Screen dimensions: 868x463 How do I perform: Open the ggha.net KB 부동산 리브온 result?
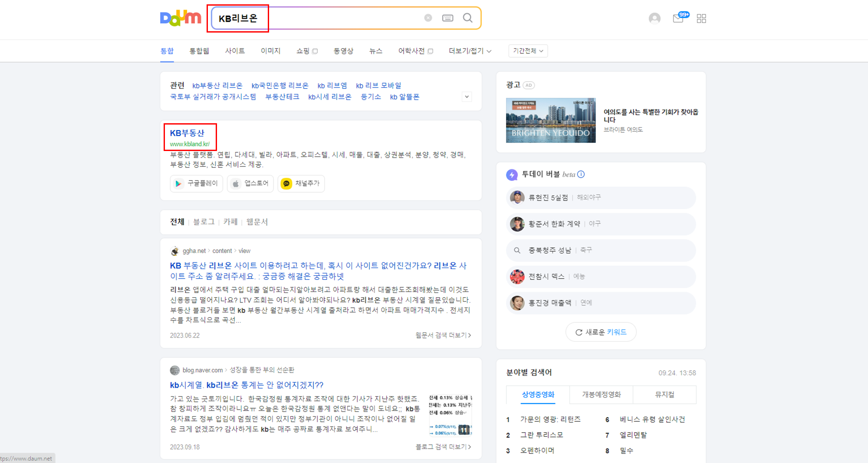pos(318,271)
